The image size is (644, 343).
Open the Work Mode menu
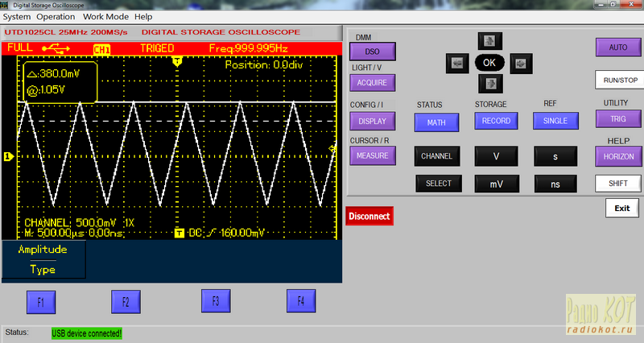[105, 16]
